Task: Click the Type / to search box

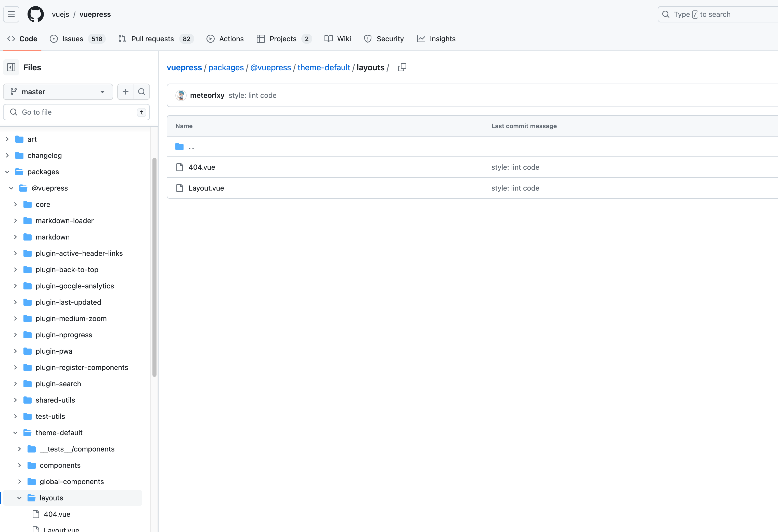Action: 718,14
